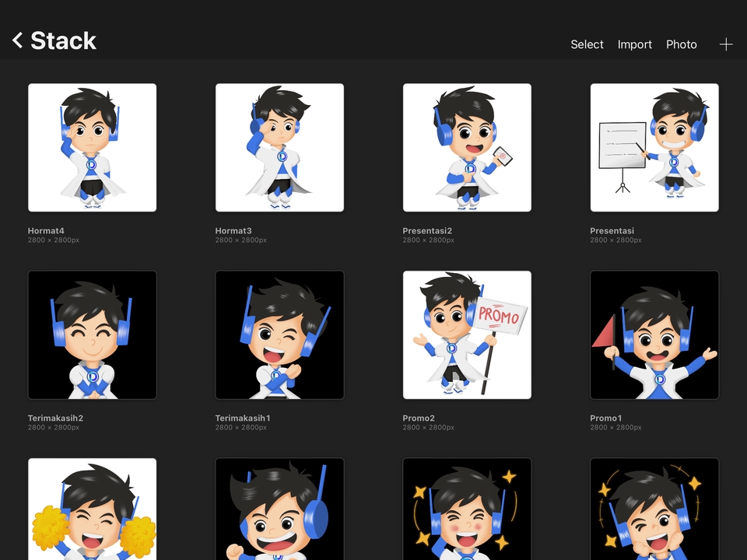Viewport: 747px width, 560px height.
Task: Tap the plus icon to create new canvas
Action: click(x=726, y=44)
